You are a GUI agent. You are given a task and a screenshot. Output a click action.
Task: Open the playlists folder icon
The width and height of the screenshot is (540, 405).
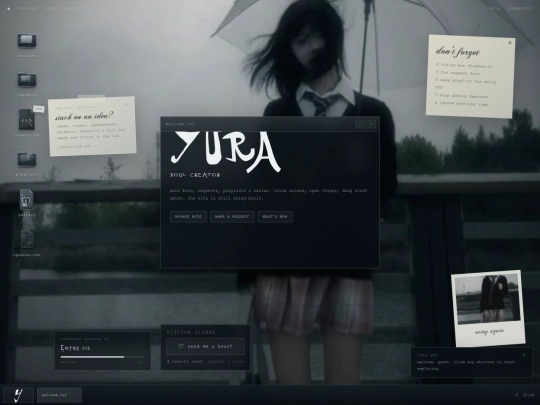[27, 159]
